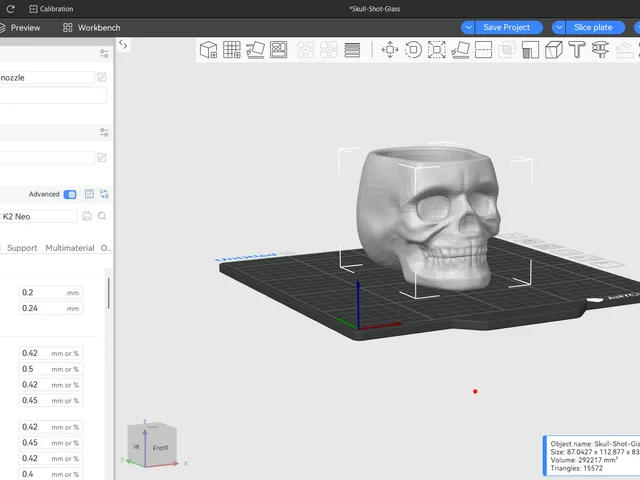Click the Split to parts icon
This screenshot has height=480, width=640.
click(x=329, y=50)
